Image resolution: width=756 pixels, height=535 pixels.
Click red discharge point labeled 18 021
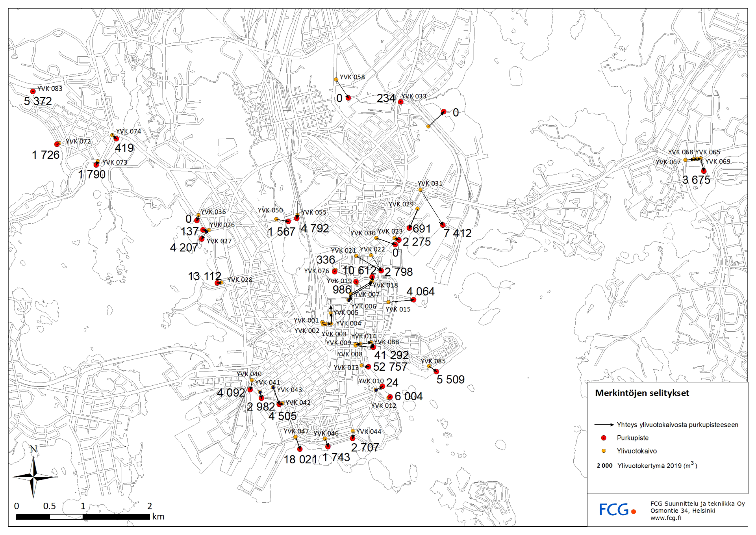pyautogui.click(x=300, y=449)
